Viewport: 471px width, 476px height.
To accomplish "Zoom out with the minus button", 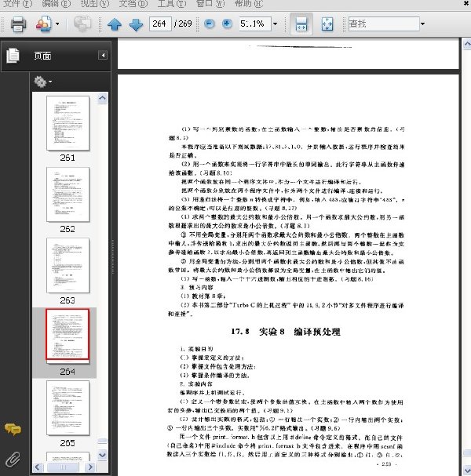I will click(209, 24).
